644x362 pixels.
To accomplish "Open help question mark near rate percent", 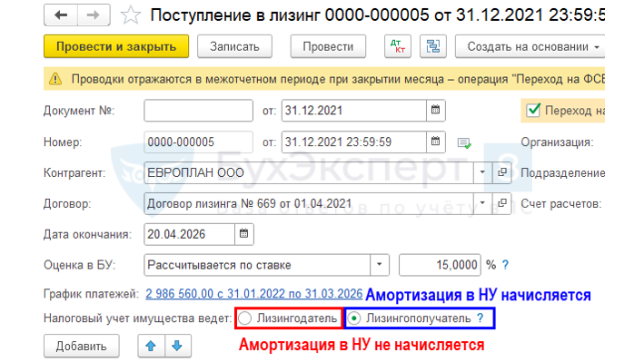I will tap(506, 265).
